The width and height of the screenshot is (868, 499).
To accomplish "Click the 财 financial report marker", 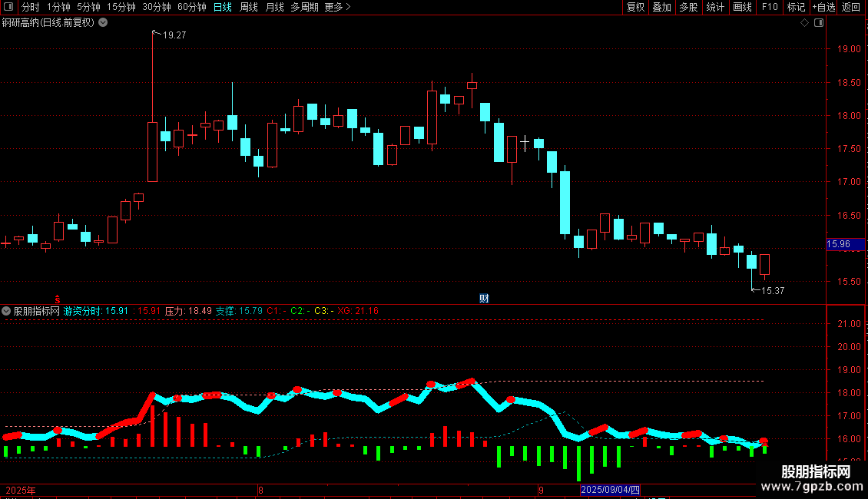I will coord(484,298).
